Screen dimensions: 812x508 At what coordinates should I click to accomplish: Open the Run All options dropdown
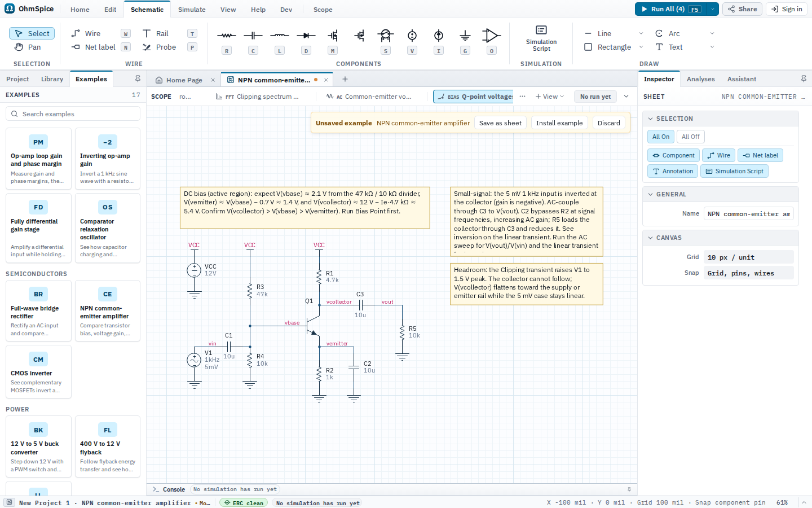coord(713,9)
